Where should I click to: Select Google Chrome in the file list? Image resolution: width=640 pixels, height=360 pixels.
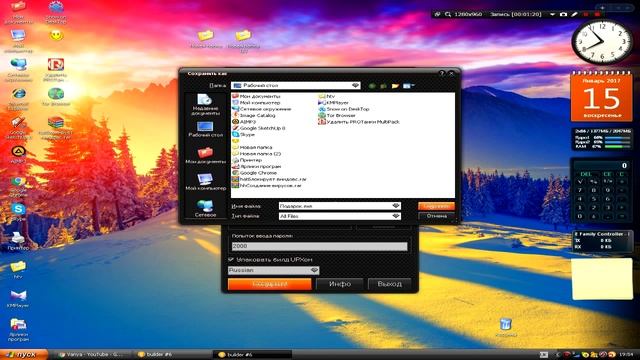coord(255,173)
